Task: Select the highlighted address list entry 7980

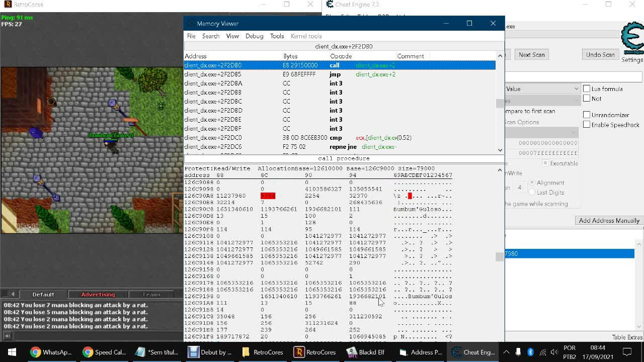Action: click(x=570, y=254)
